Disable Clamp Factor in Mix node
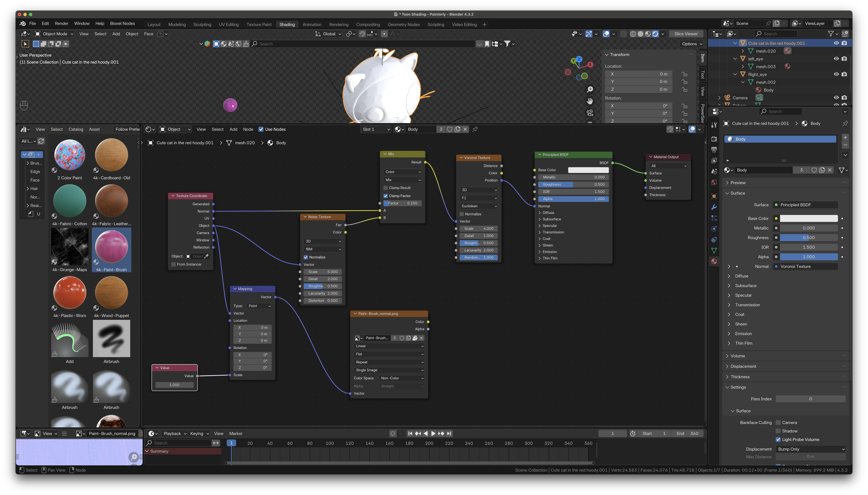868x495 pixels. [x=385, y=196]
